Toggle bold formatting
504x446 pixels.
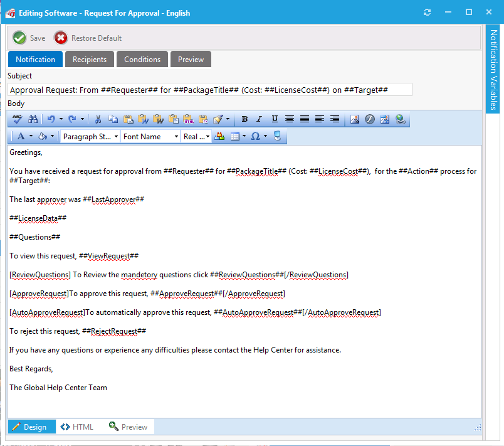pyautogui.click(x=244, y=119)
